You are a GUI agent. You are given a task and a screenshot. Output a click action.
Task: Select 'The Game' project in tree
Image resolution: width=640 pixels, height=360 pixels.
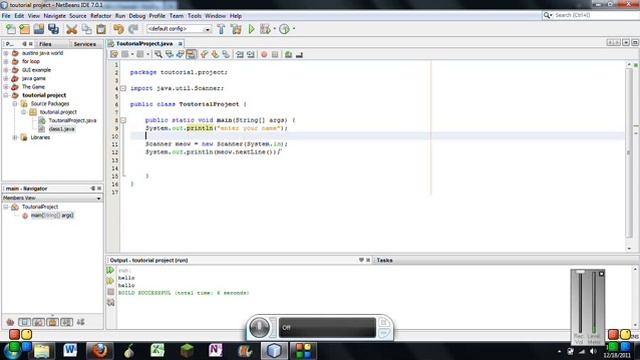click(x=33, y=87)
